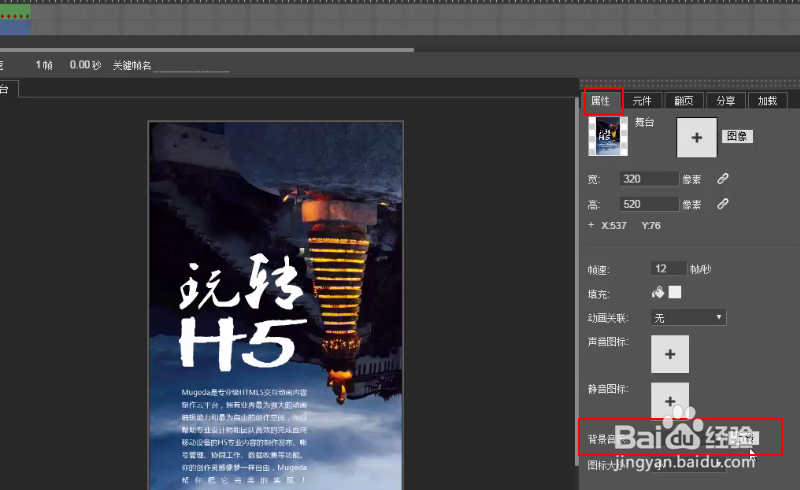Add a 静音图标 with its plus box
The image size is (800, 490).
coord(670,400)
